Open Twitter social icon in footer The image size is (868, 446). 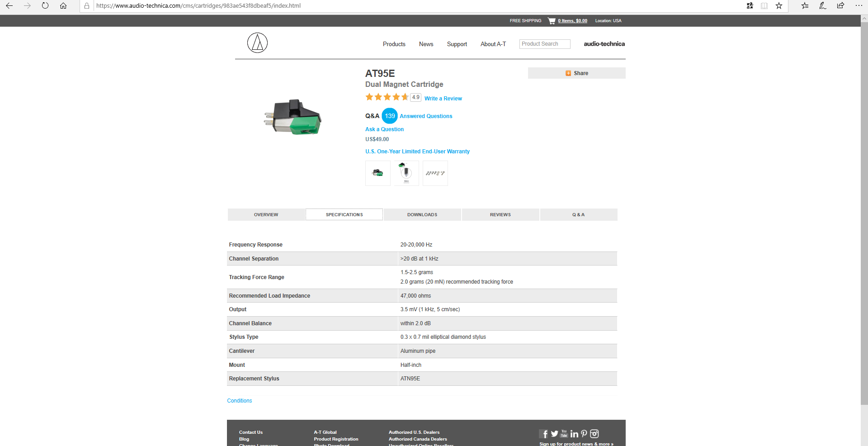(554, 434)
